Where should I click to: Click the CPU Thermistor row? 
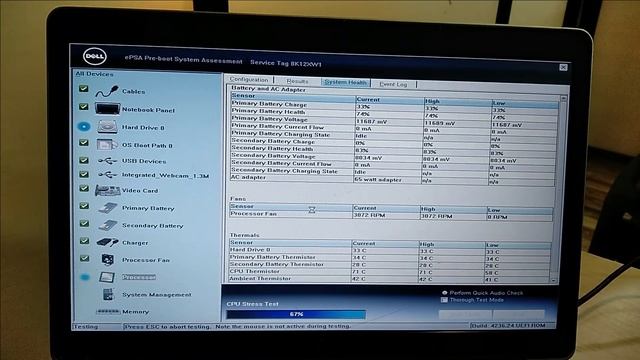tap(390, 272)
